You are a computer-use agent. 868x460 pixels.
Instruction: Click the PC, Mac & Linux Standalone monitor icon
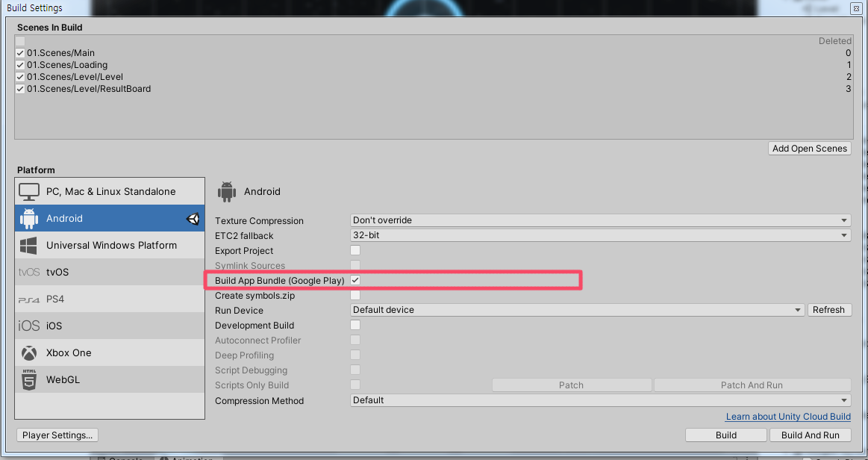pos(29,191)
